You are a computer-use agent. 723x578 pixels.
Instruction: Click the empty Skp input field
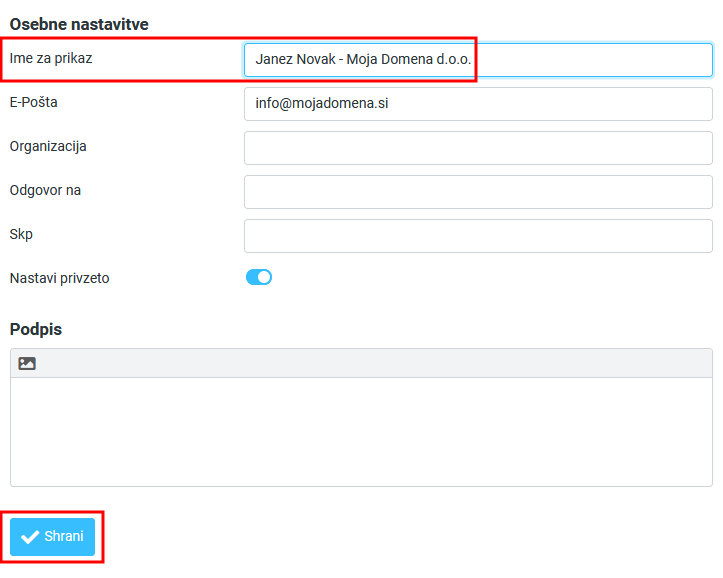(x=478, y=235)
